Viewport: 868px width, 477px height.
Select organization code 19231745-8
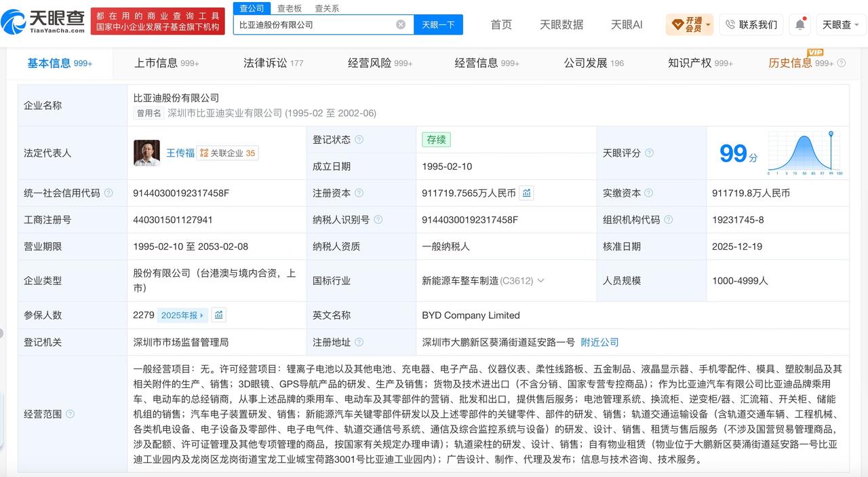[738, 220]
